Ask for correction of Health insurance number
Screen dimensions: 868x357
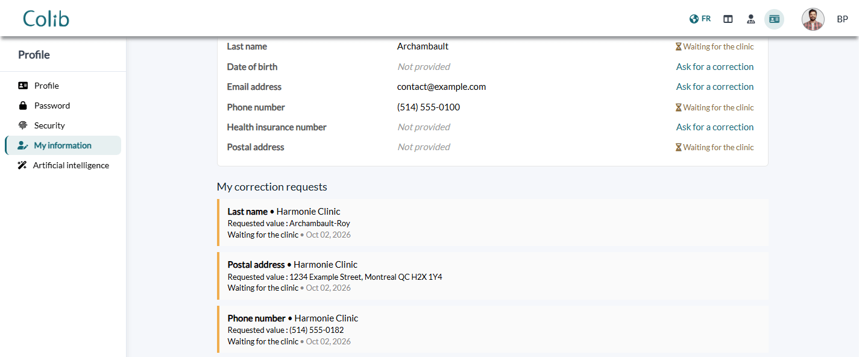[715, 127]
